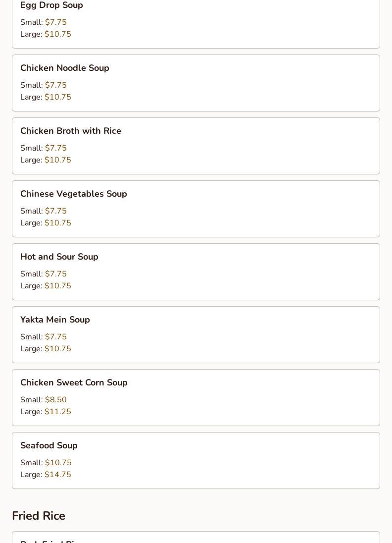Select Seafood Soup large price $14.75

57,475
